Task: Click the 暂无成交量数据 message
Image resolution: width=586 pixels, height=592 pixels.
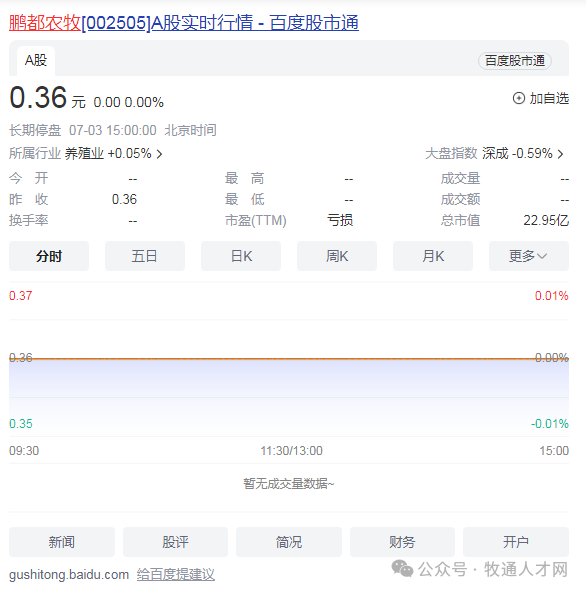Action: [289, 484]
